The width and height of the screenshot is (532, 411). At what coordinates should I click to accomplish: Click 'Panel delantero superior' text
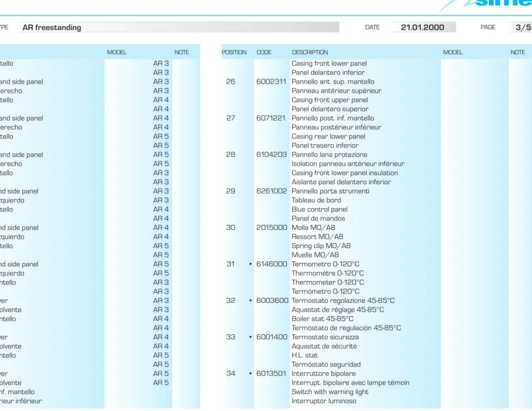click(x=330, y=109)
